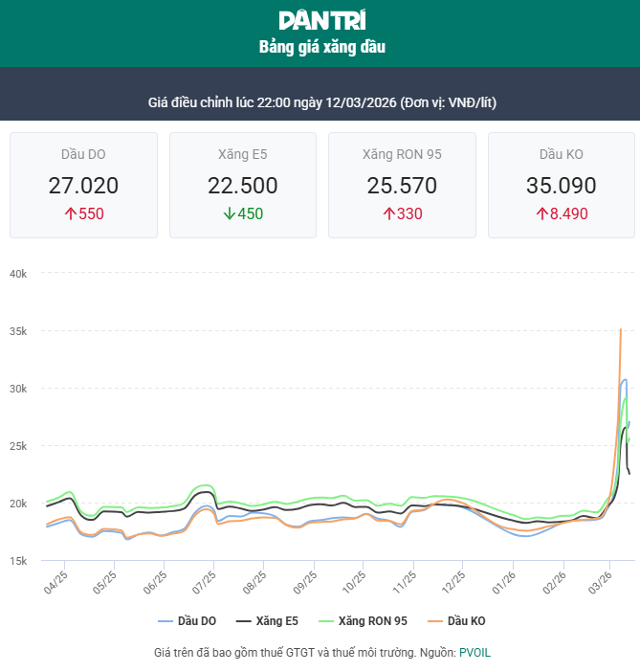Select the Xăng E5 card price 22.500
This screenshot has height=672, width=640.
coord(243,186)
